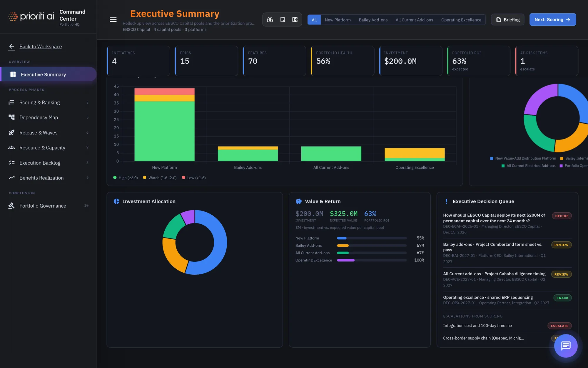
Task: Click the Execution Backlog checklist icon
Action: [11, 163]
